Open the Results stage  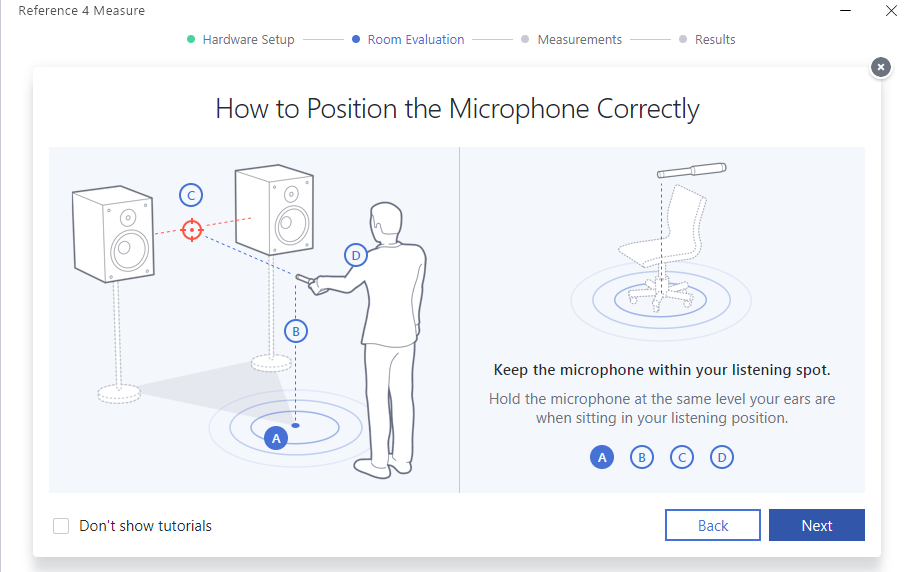(x=707, y=39)
